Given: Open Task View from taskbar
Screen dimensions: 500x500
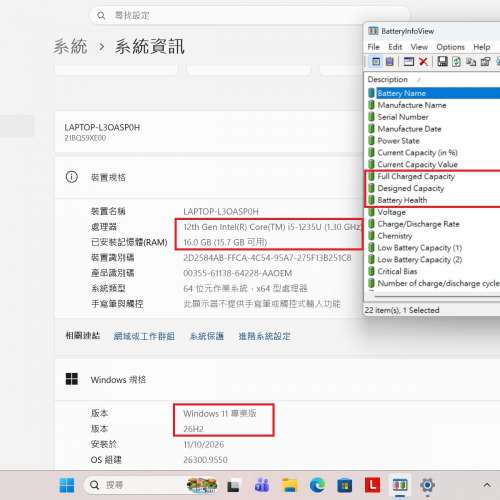Looking at the screenshot, I should point(233,486).
